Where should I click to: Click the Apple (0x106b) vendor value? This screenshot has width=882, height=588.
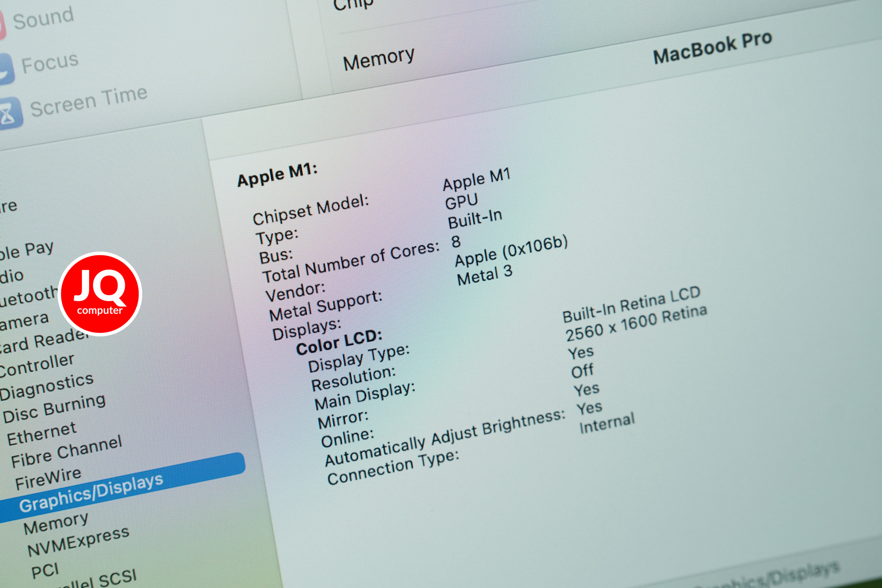click(x=511, y=251)
